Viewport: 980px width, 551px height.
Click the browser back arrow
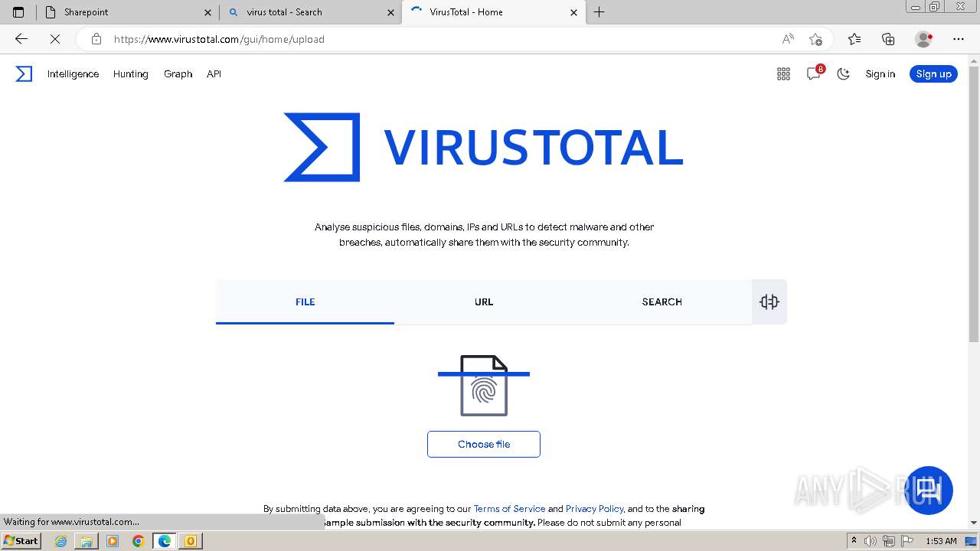tap(21, 39)
